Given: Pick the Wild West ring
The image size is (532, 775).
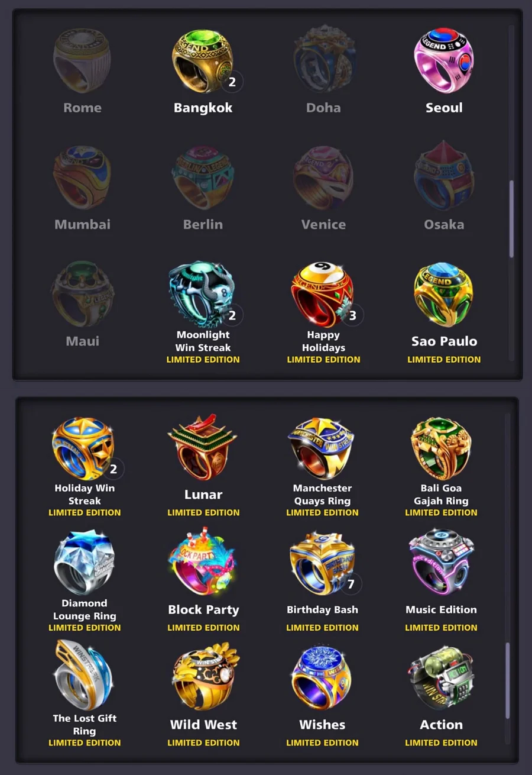Looking at the screenshot, I should click(x=203, y=677).
